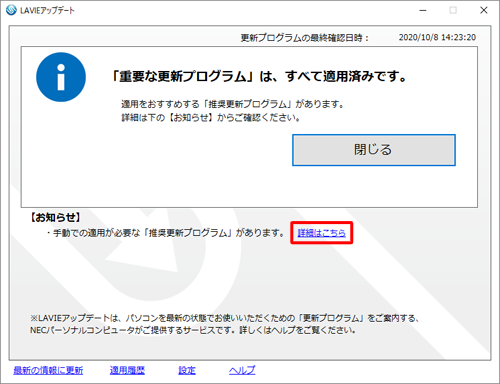Minimize the LAVIEアップデート window
500x384 pixels.
(423, 10)
